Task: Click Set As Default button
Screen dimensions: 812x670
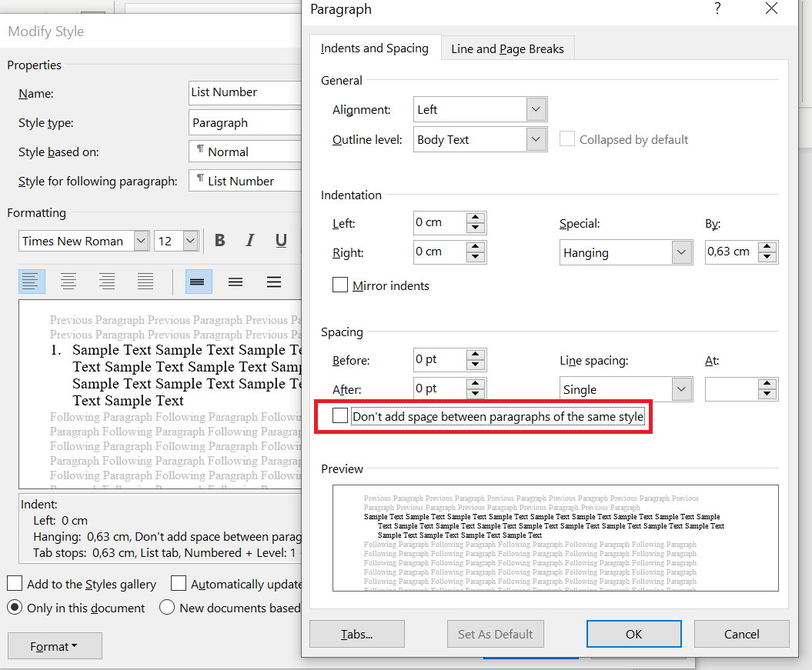Action: (x=495, y=634)
